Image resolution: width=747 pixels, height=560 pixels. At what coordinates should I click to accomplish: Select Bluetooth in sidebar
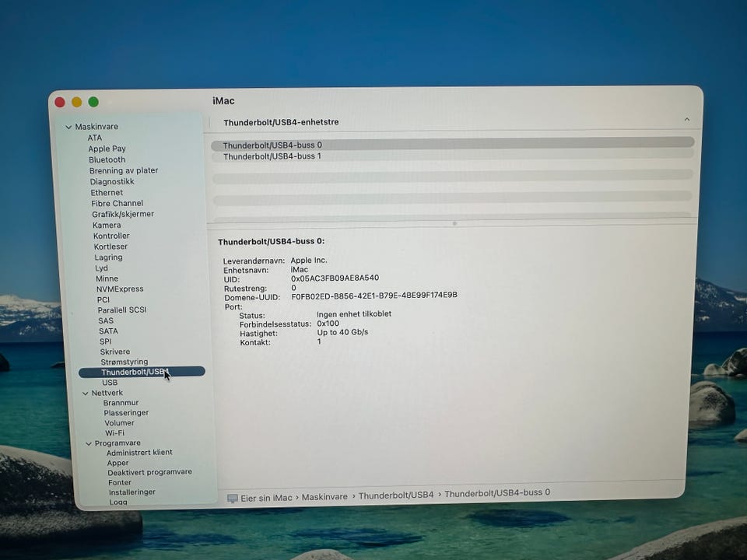[107, 159]
